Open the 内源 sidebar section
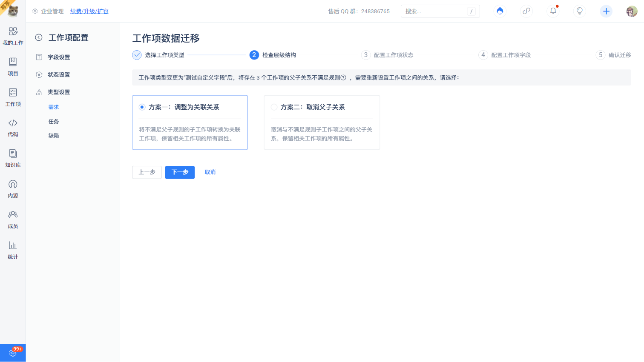 click(13, 189)
